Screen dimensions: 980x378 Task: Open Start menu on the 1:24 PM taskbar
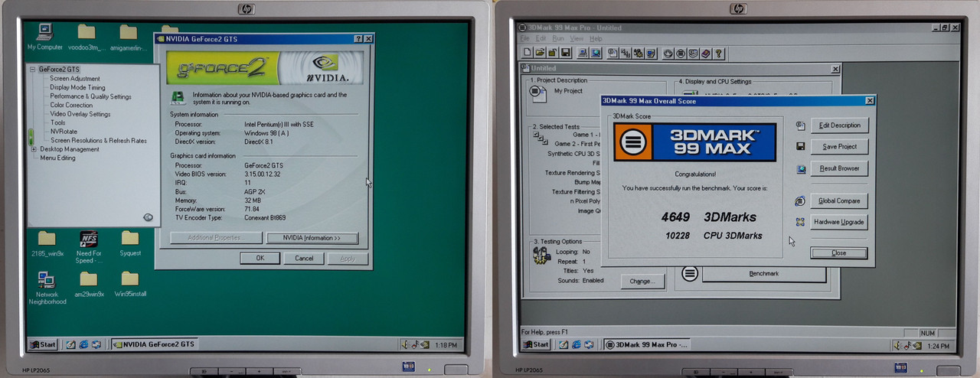[536, 344]
